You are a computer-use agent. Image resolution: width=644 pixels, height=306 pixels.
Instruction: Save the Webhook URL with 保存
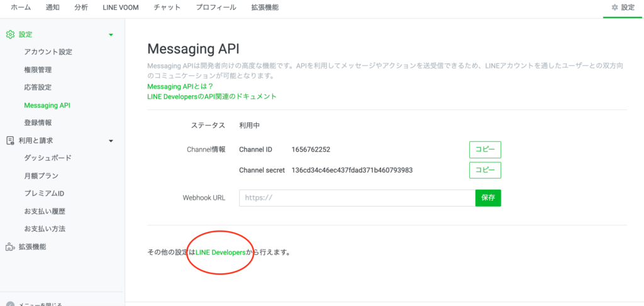pos(488,198)
